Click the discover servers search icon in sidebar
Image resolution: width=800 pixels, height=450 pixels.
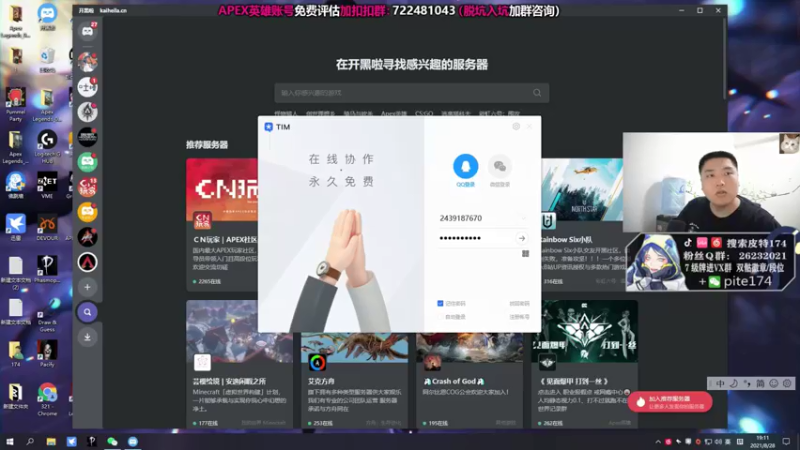click(88, 312)
